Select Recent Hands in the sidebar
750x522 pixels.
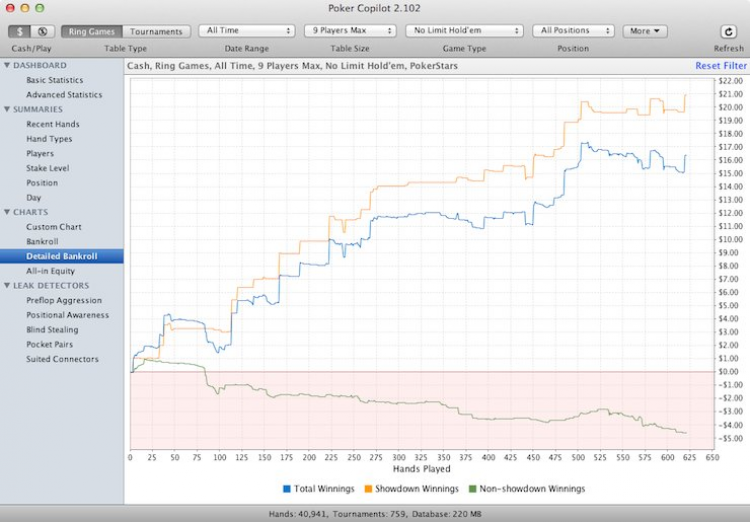tap(53, 124)
